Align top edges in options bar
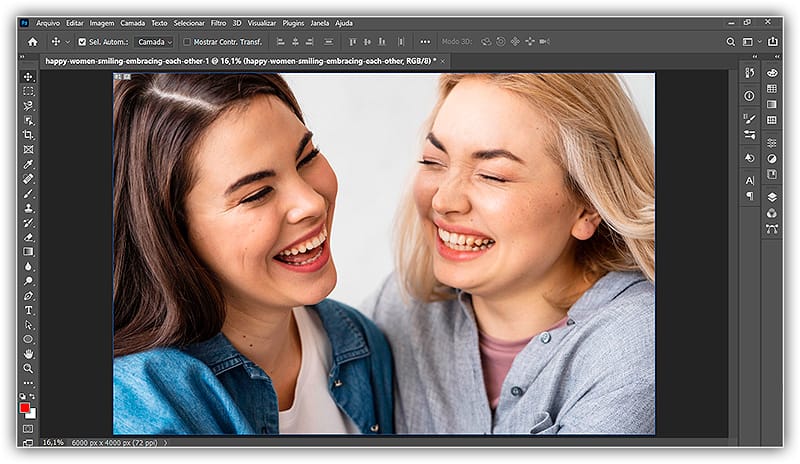 point(353,42)
